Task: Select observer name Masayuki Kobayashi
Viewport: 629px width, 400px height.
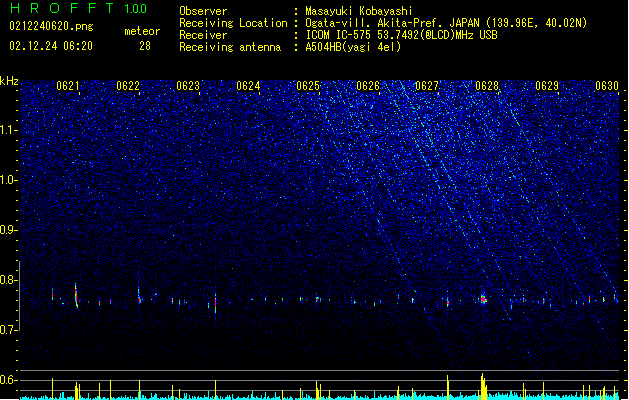Action: coord(359,11)
